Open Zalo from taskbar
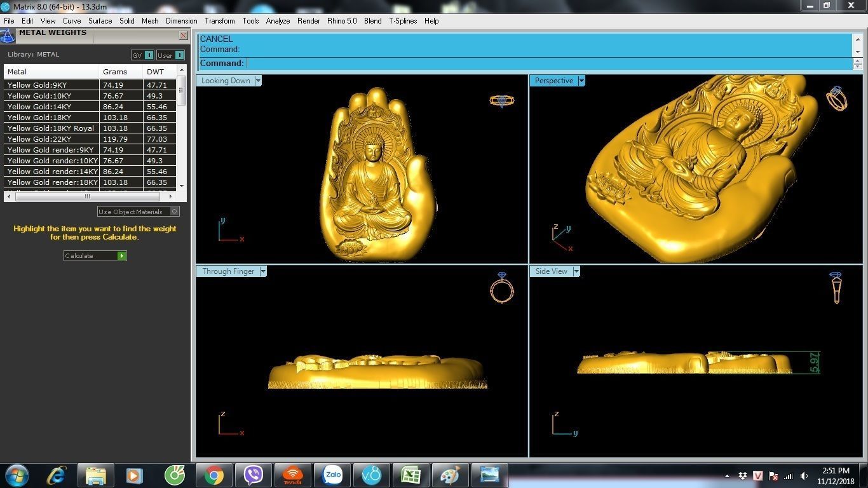The height and width of the screenshot is (488, 868). pyautogui.click(x=332, y=475)
